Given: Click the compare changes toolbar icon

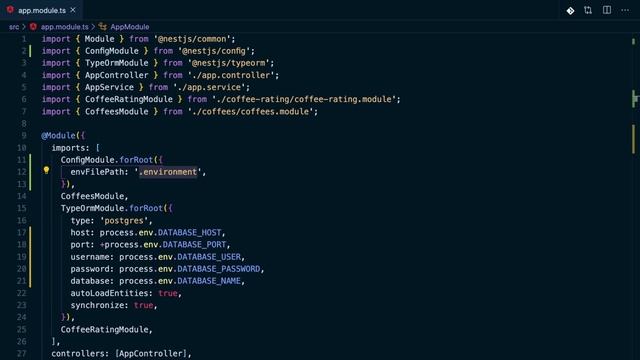Looking at the screenshot, I should pyautogui.click(x=588, y=10).
